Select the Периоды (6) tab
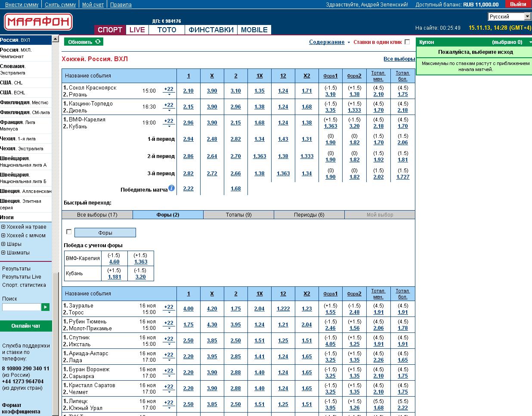532x416 pixels. click(x=309, y=214)
